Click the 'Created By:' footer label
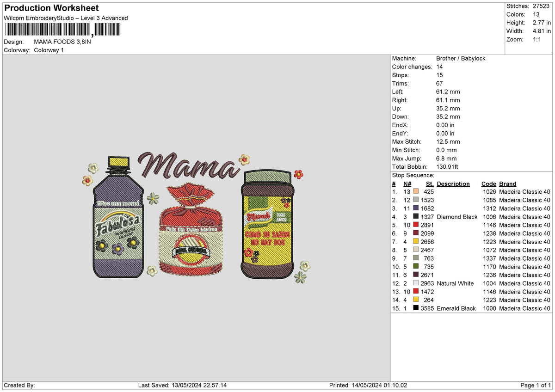The width and height of the screenshot is (555, 392). pos(19,385)
